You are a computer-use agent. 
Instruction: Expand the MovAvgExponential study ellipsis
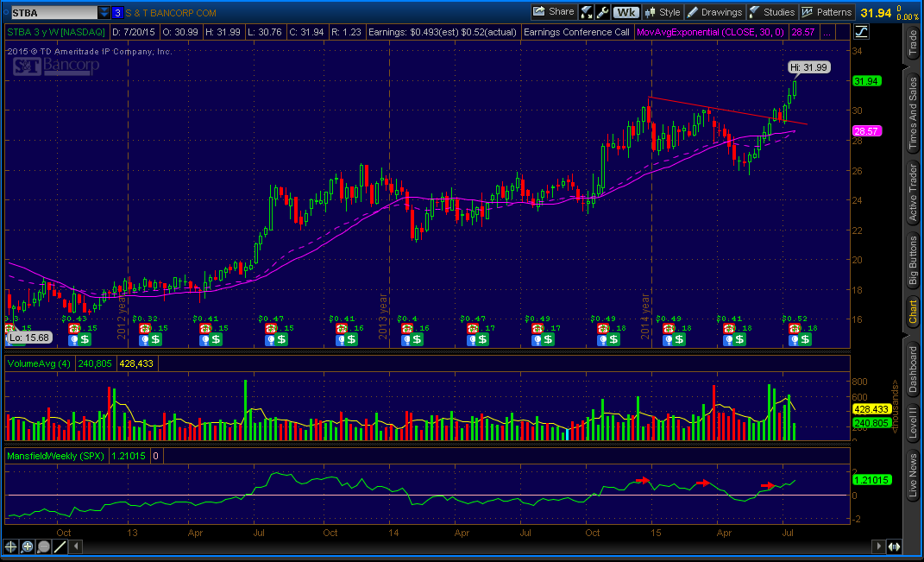pos(826,33)
